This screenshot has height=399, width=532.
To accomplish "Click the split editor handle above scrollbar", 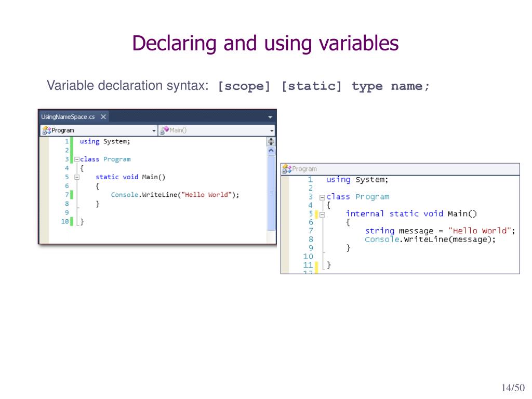I will pyautogui.click(x=271, y=141).
